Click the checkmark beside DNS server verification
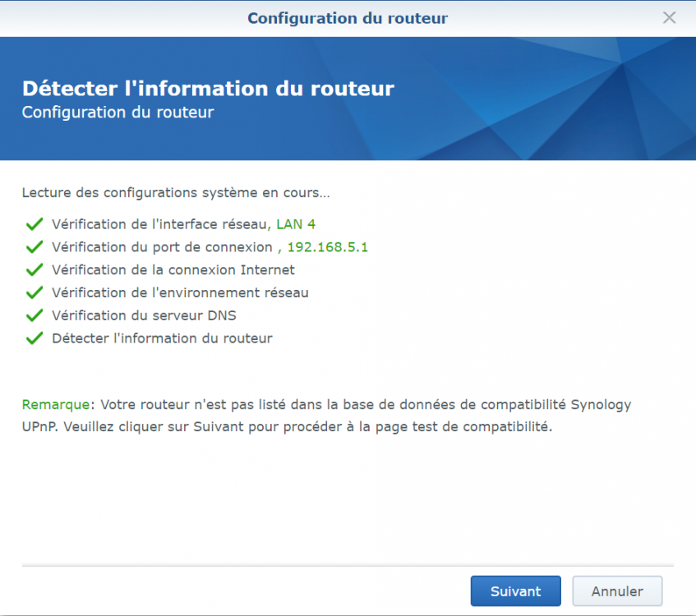The width and height of the screenshot is (696, 616). coord(34,315)
